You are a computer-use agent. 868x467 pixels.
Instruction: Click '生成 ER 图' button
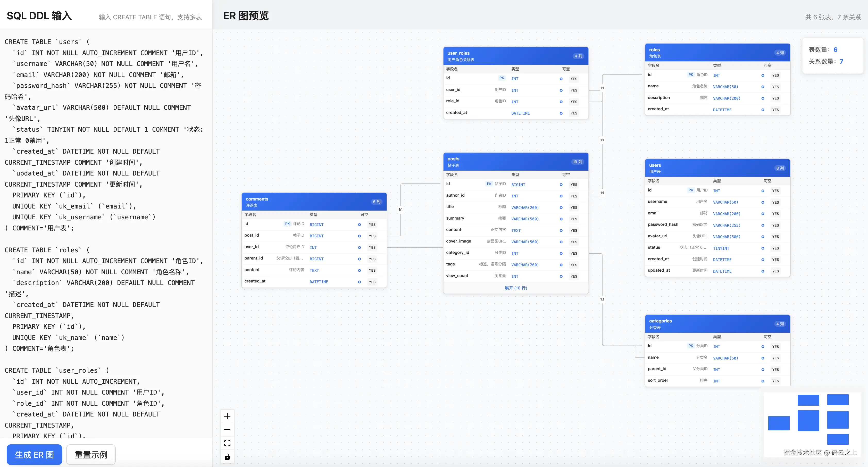[34, 455]
